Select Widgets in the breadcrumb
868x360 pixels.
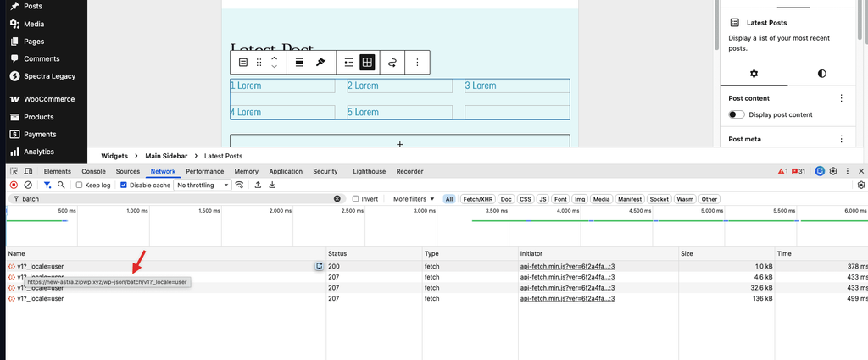pos(114,156)
